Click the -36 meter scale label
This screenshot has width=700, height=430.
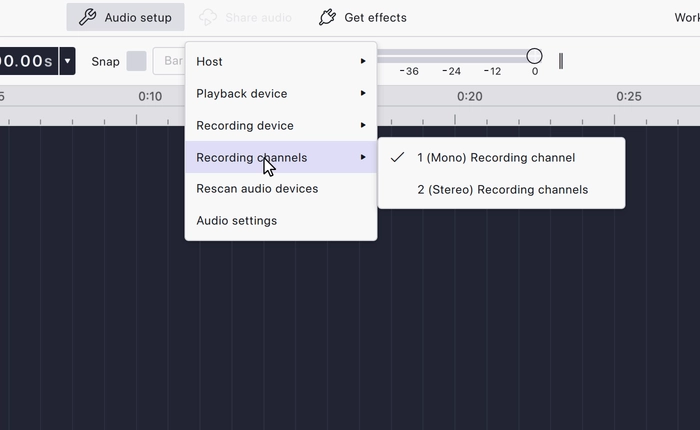pyautogui.click(x=409, y=71)
